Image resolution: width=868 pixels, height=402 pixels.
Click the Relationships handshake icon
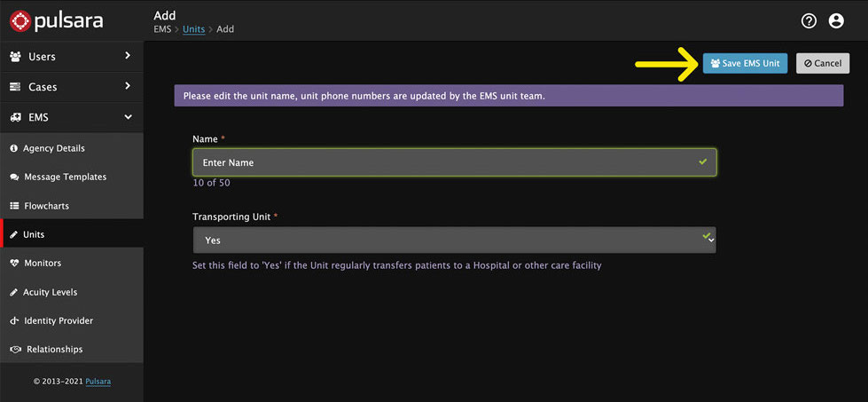point(15,350)
